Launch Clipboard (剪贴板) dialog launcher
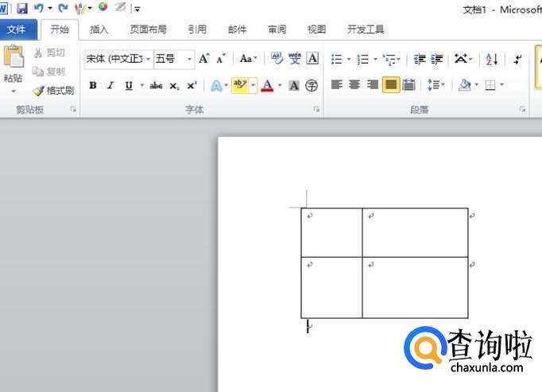542x392 pixels. point(73,110)
